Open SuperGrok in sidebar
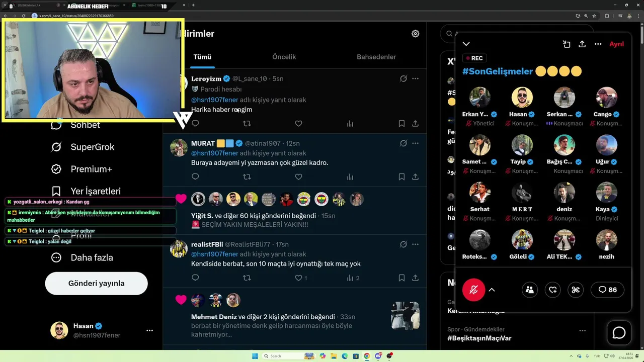 [x=83, y=147]
